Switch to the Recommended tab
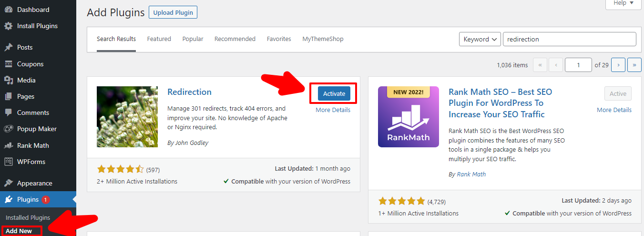The width and height of the screenshot is (644, 236). [235, 39]
